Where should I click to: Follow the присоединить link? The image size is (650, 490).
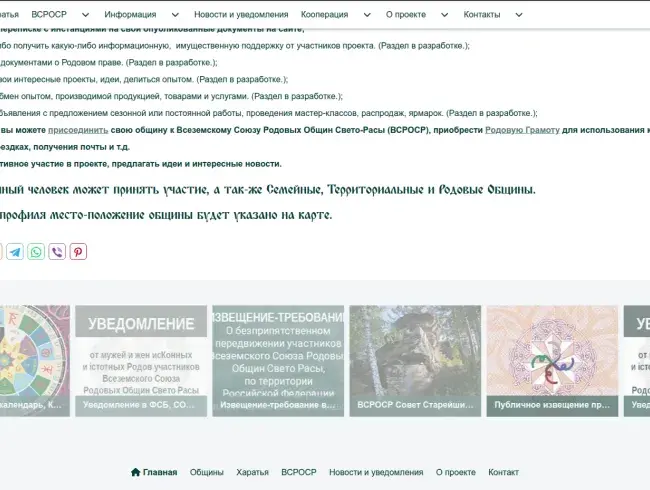tap(78, 130)
